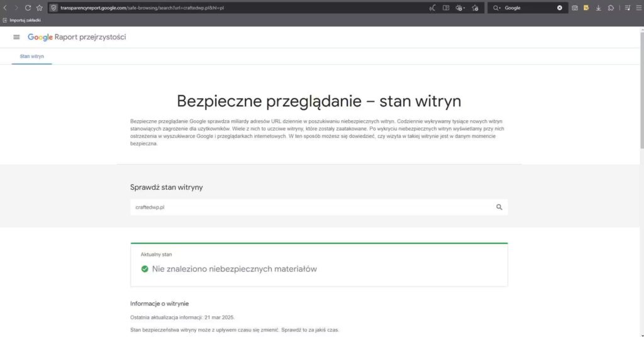Click the Informacje o witrynie heading
This screenshot has height=337, width=644.
159,304
